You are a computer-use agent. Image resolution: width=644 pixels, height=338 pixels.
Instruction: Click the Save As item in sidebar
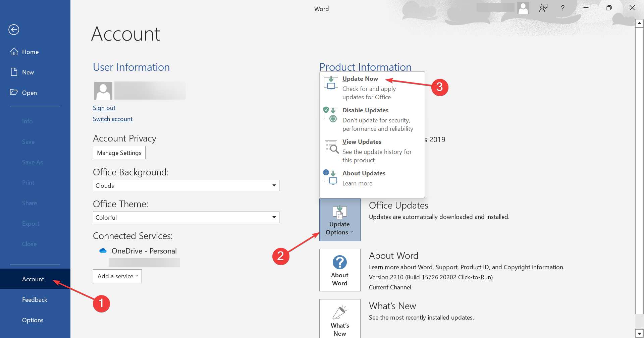32,162
